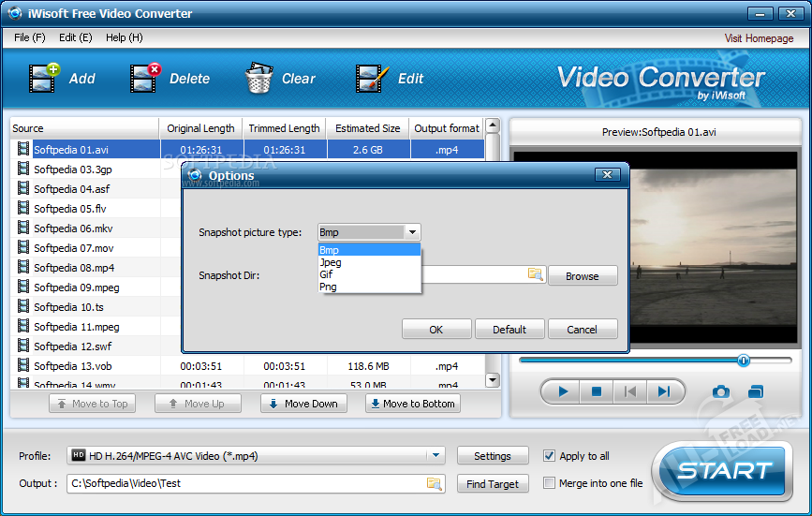
Task: Click the fullscreen preview icon
Action: [756, 391]
